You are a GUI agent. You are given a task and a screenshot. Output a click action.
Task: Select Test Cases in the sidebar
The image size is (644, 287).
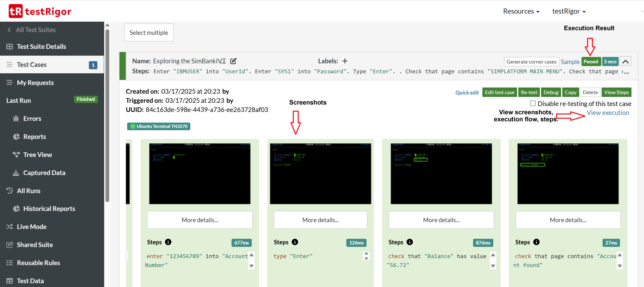[32, 64]
